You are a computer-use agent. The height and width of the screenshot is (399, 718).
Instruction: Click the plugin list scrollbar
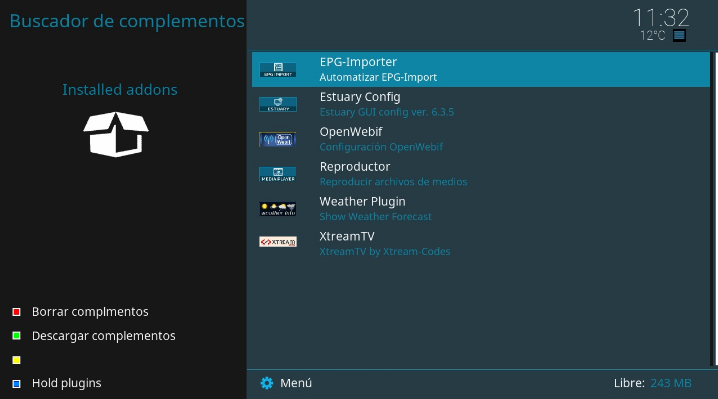tap(716, 209)
